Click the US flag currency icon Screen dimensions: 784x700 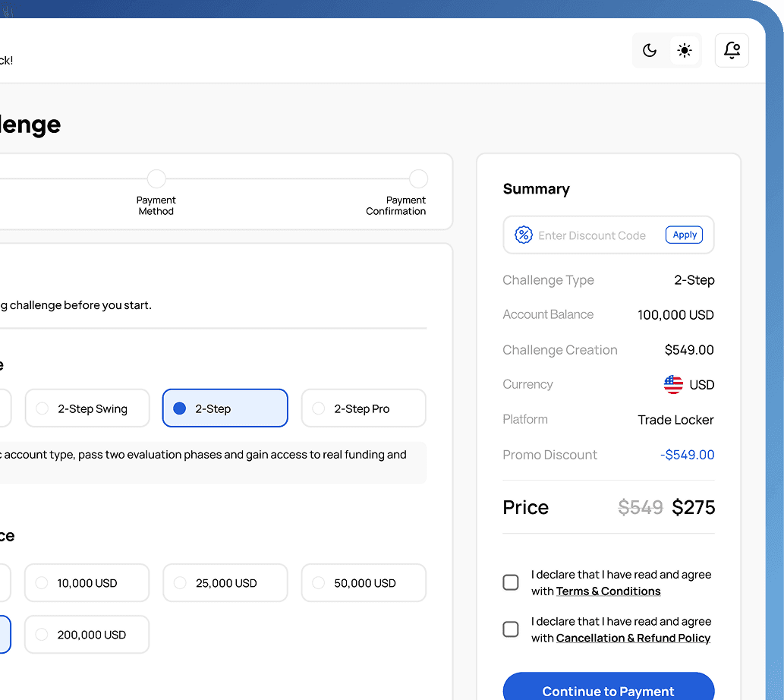673,385
